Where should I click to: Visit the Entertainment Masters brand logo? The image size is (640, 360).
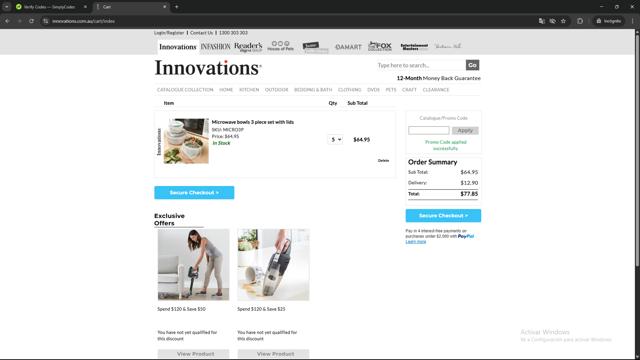pyautogui.click(x=414, y=47)
